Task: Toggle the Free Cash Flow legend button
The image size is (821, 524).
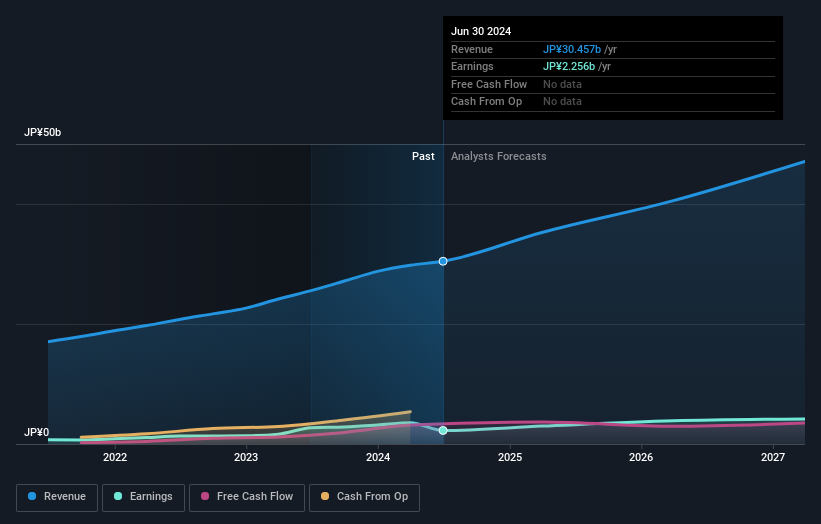Action: click(x=247, y=497)
